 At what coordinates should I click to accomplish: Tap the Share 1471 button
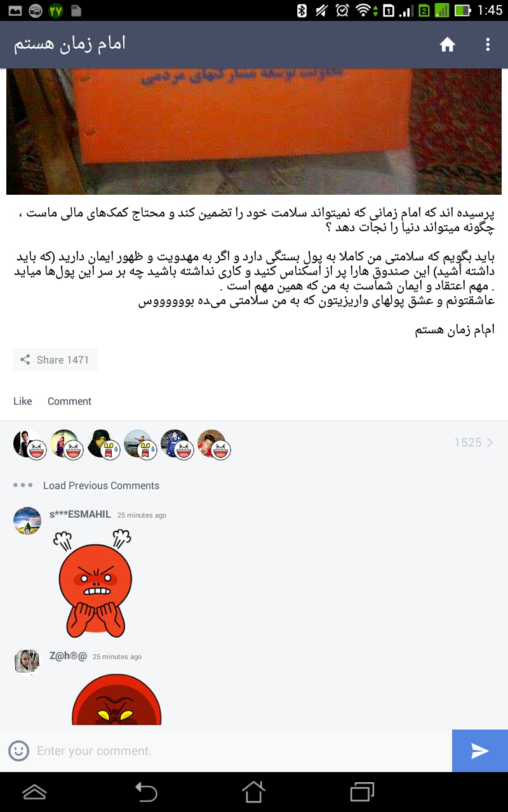(x=55, y=360)
